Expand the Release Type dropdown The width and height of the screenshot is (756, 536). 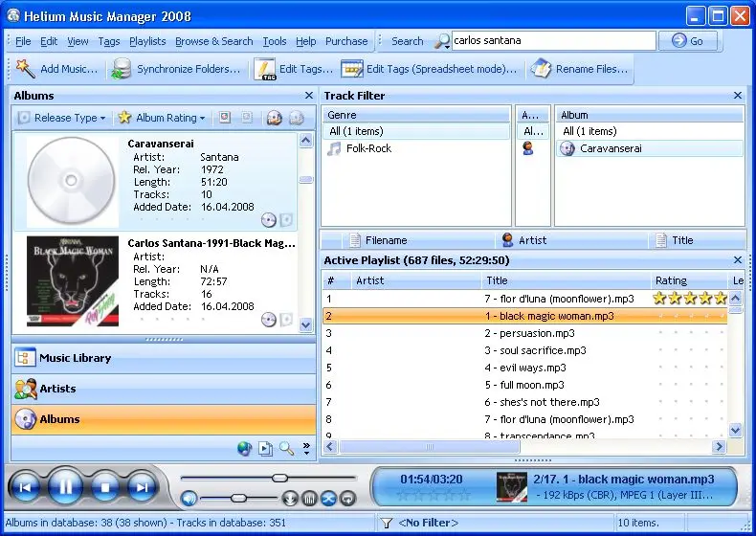tap(61, 118)
